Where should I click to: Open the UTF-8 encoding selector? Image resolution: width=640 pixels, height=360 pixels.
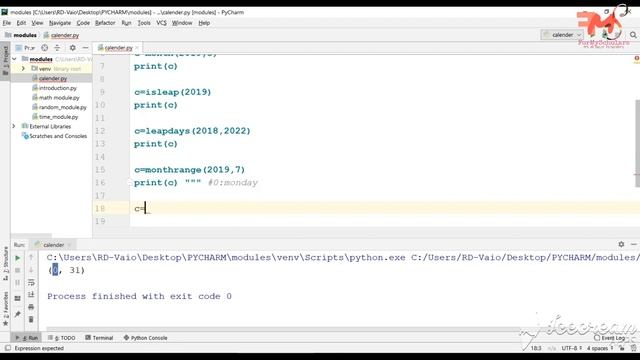(x=571, y=348)
